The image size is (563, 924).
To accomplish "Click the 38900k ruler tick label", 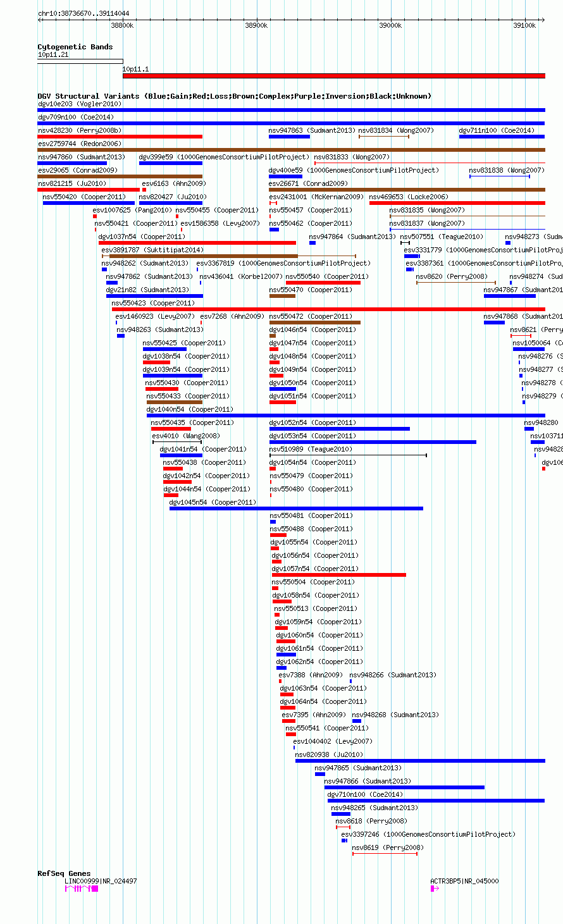I will click(256, 25).
